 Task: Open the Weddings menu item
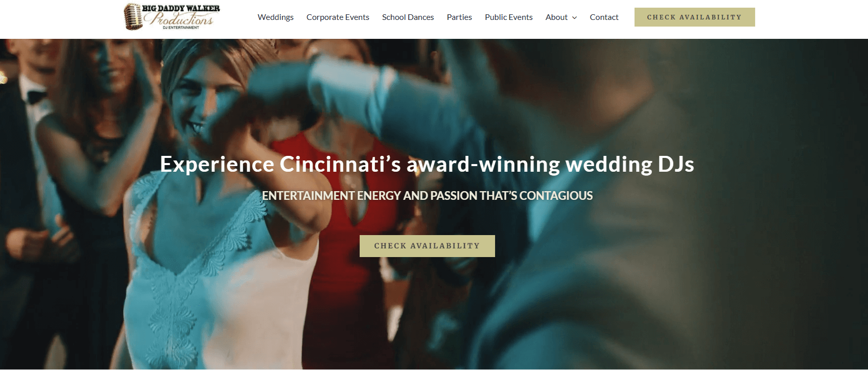pos(275,17)
